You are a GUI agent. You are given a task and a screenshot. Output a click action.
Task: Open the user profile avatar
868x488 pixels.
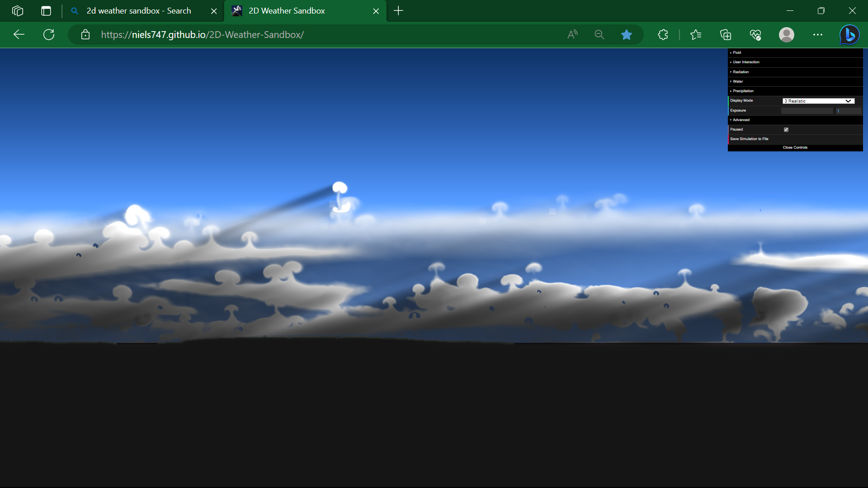[787, 34]
